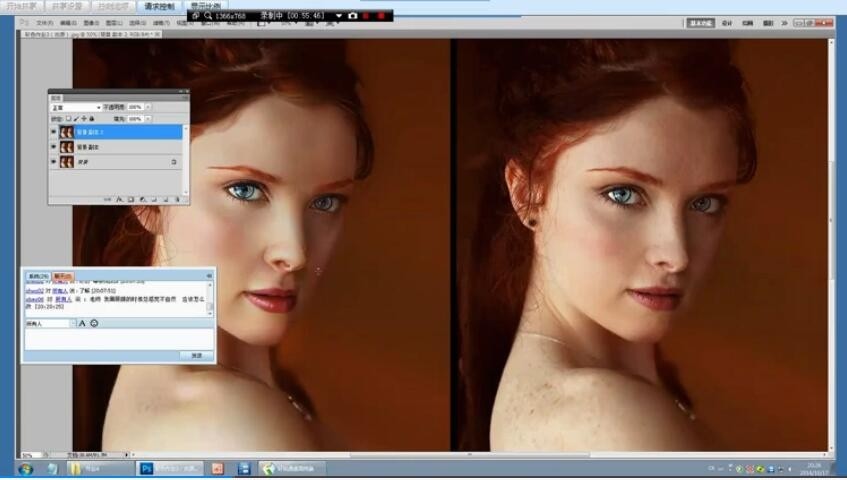Open the 编辑 menu in Photoshop

pyautogui.click(x=68, y=23)
